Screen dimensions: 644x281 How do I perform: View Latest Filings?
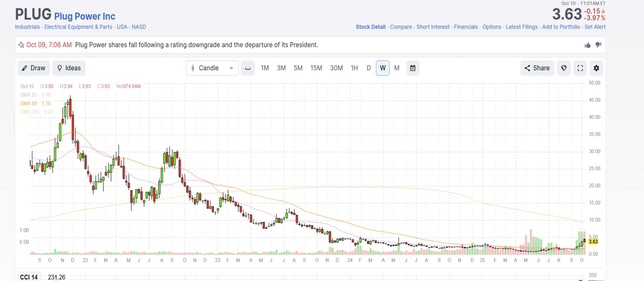tap(521, 27)
